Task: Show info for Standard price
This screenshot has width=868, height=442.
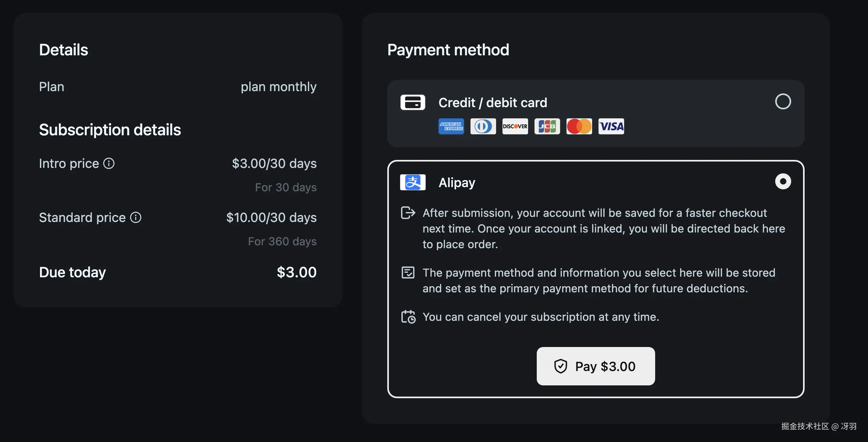Action: pyautogui.click(x=136, y=217)
